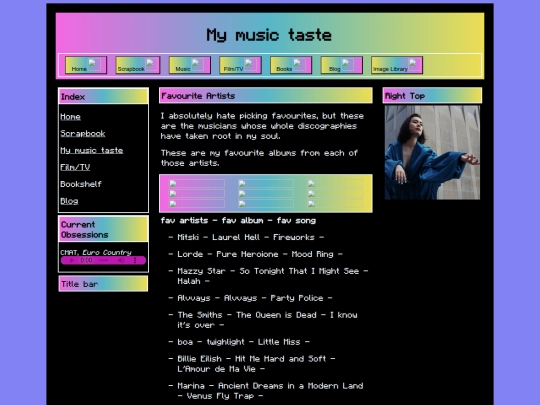The height and width of the screenshot is (405, 540).
Task: Open the Blog button in top navigation
Action: [342, 65]
